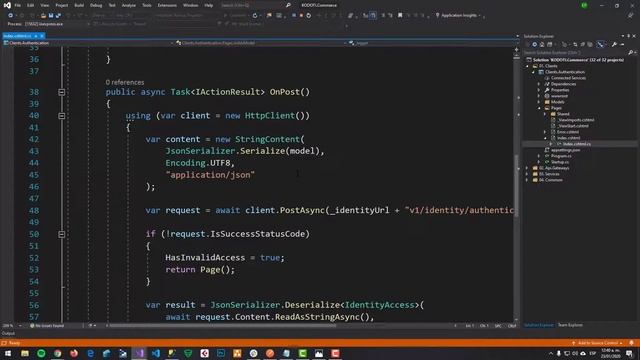The height and width of the screenshot is (360, 640).
Task: Click Solution Explorer Properties wrench icon
Action: tap(614, 44)
